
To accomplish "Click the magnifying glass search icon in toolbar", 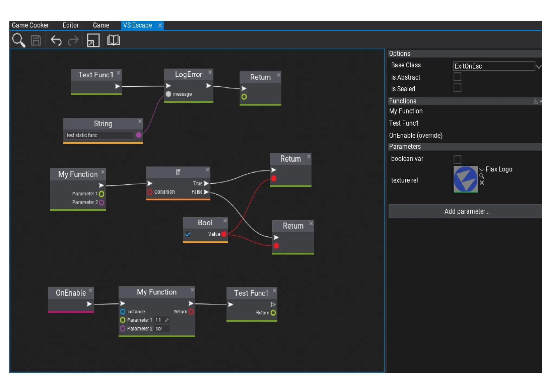I will pyautogui.click(x=18, y=40).
